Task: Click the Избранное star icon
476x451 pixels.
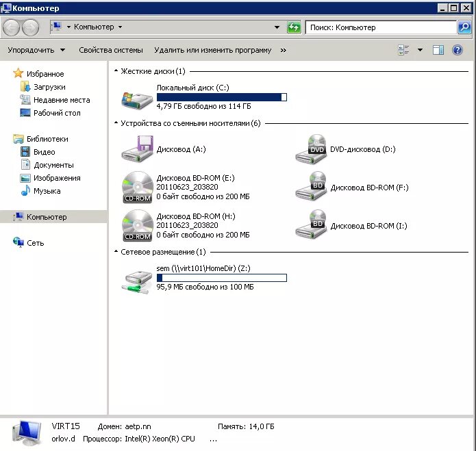Action: point(18,73)
